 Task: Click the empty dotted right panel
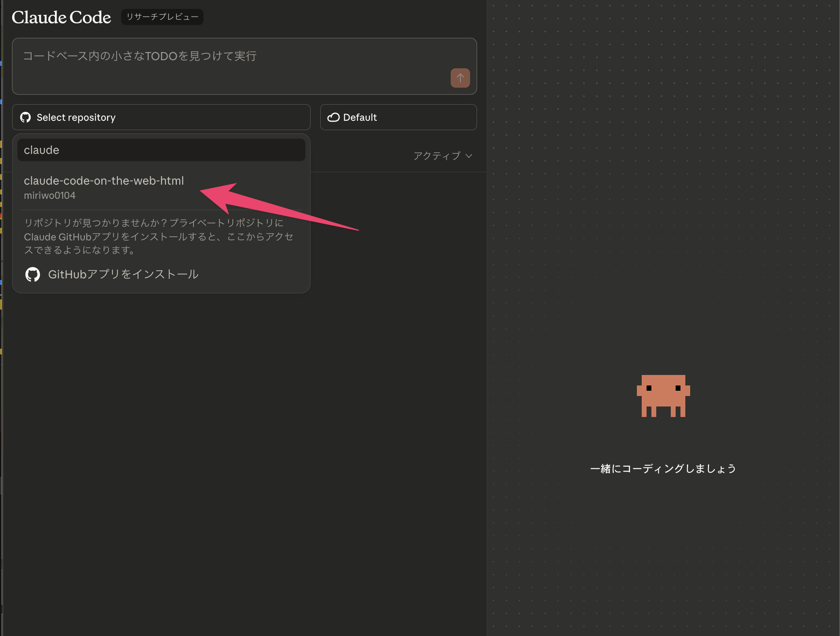tap(662, 202)
